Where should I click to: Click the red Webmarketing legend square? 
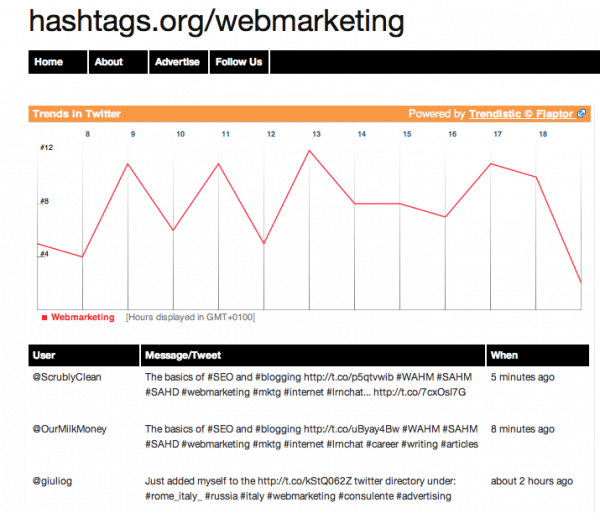44,318
